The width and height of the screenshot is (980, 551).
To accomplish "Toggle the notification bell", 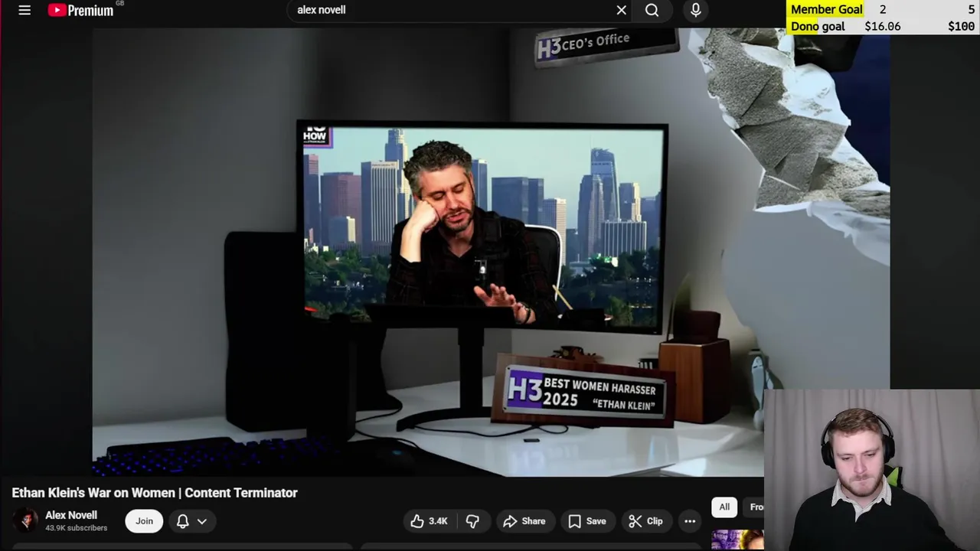I will tap(182, 521).
